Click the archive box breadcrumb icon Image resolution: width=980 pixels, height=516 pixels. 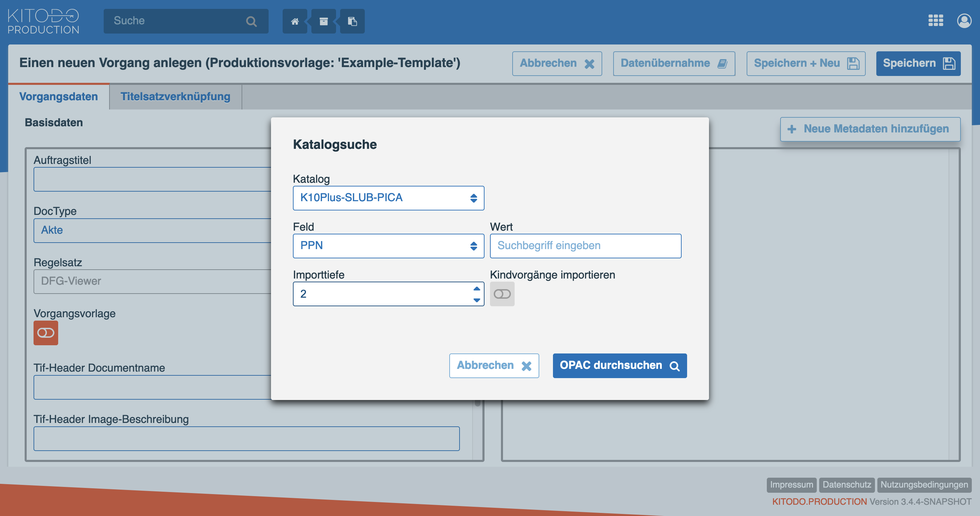click(323, 21)
